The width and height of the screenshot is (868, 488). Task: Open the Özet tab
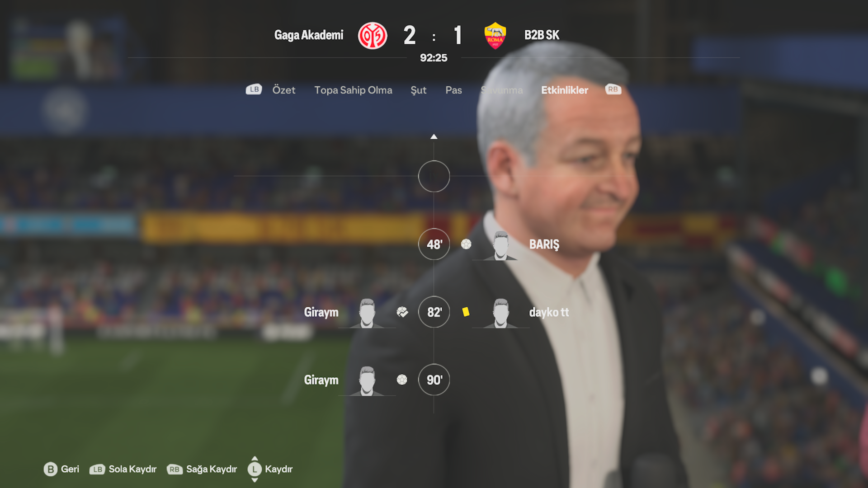coord(284,90)
